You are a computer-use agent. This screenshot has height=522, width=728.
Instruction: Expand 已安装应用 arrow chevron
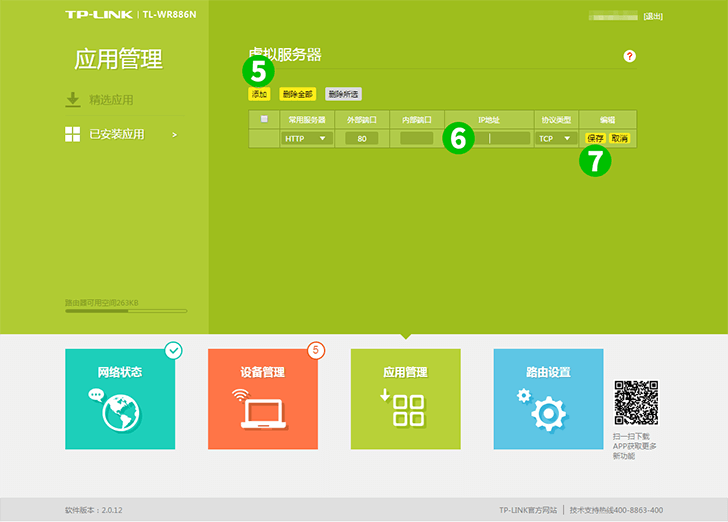pyautogui.click(x=175, y=135)
